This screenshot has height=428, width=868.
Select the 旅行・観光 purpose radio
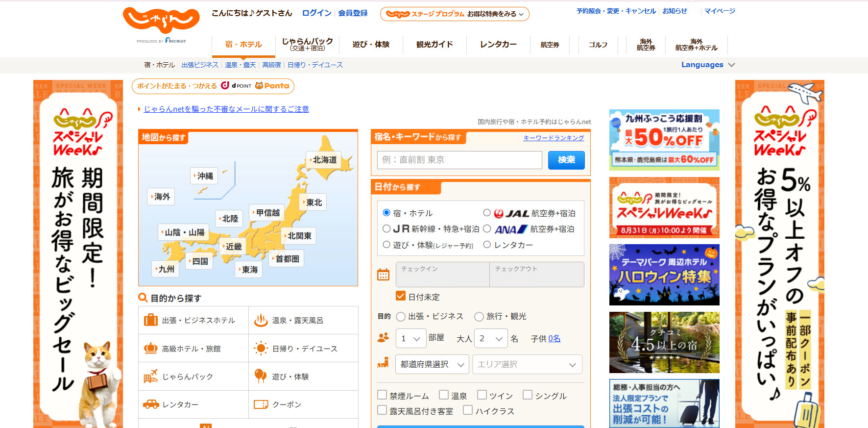pyautogui.click(x=479, y=317)
